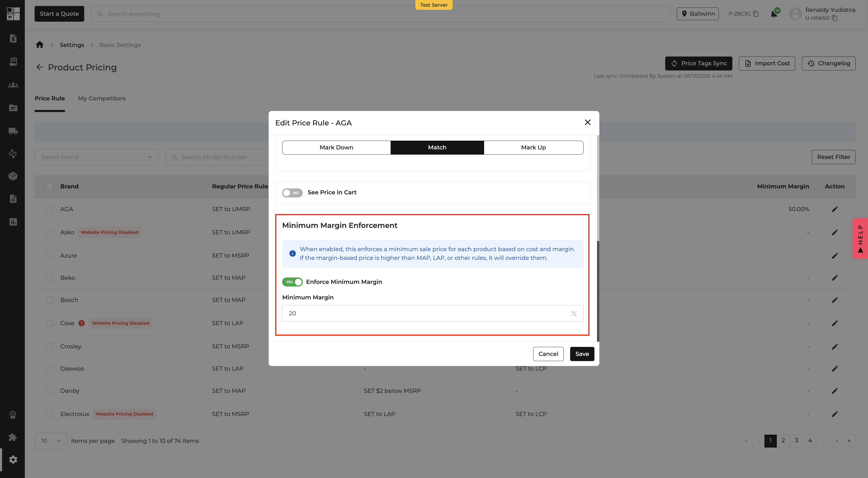Click the Search everything field
This screenshot has height=478, width=868.
click(x=381, y=14)
